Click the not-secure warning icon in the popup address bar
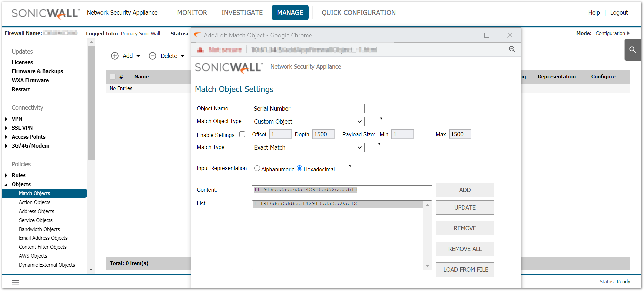Viewport: 644px width, 291px height. point(200,50)
